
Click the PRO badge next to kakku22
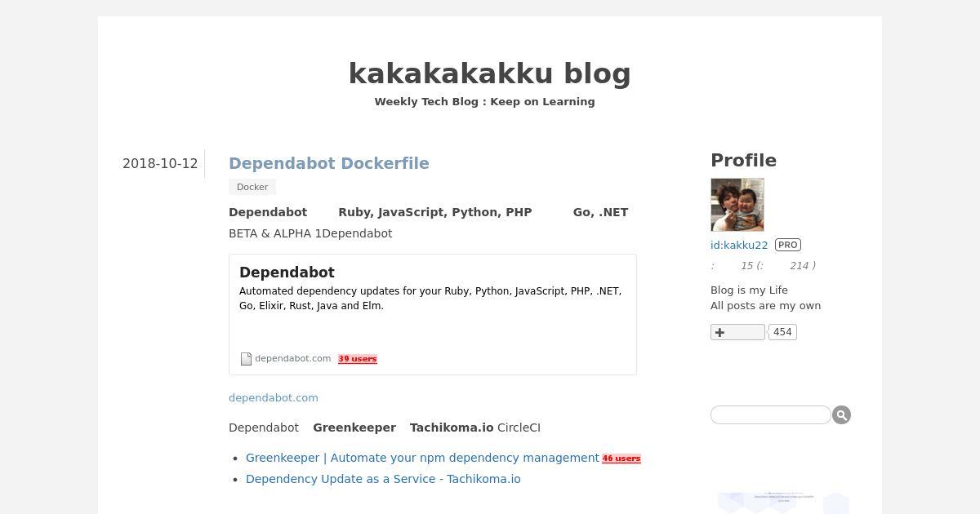[x=788, y=245]
